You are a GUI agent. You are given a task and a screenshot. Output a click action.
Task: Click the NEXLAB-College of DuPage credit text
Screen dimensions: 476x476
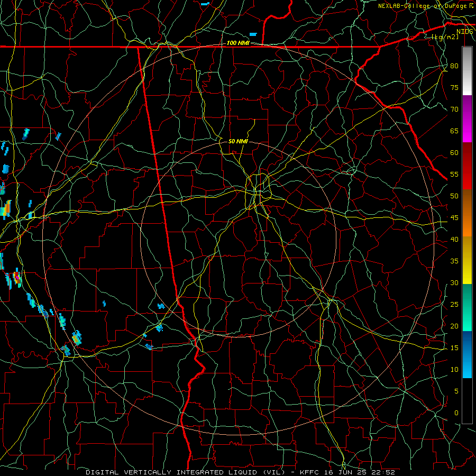pyautogui.click(x=422, y=6)
